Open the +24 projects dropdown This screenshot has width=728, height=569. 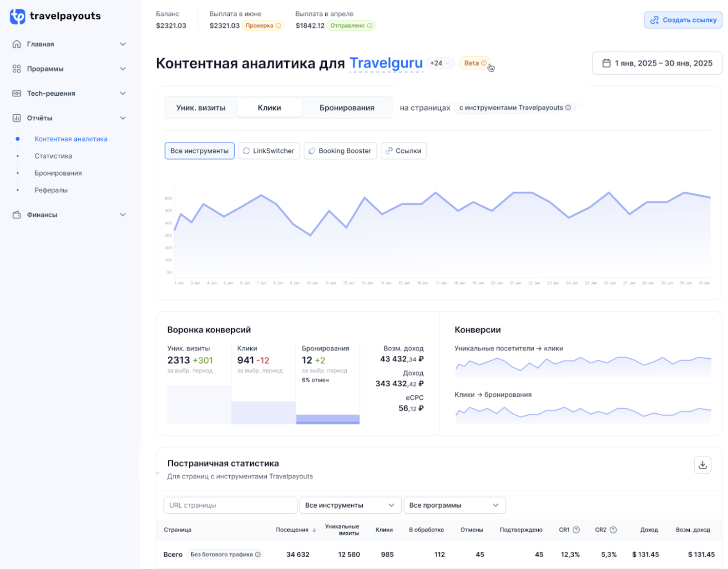440,63
